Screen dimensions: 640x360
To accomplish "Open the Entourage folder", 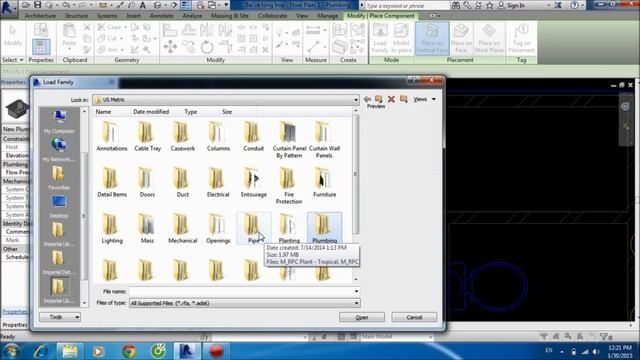I will point(253,182).
